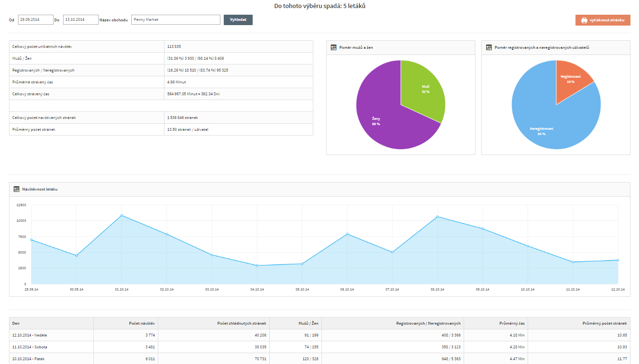Viewport: 639px width, 364px height.
Task: Click the panel icon beside Návštěvnost letáku
Action: pos(17,189)
